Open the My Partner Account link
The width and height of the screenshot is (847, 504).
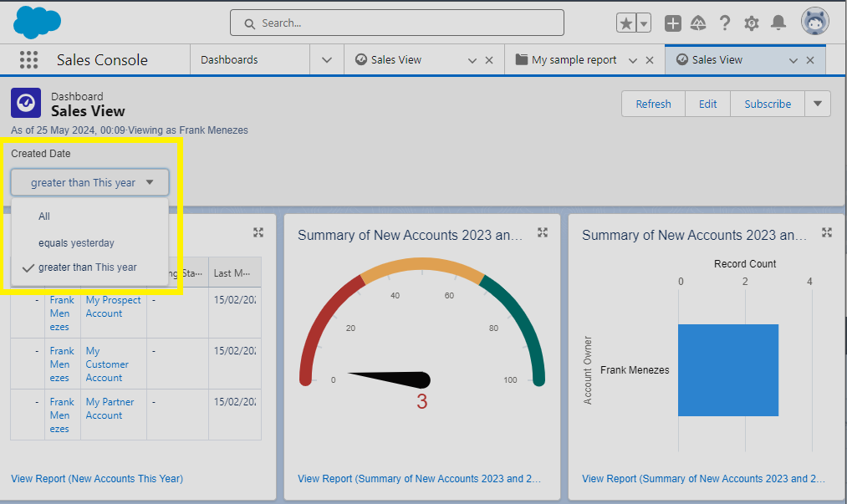click(x=110, y=409)
